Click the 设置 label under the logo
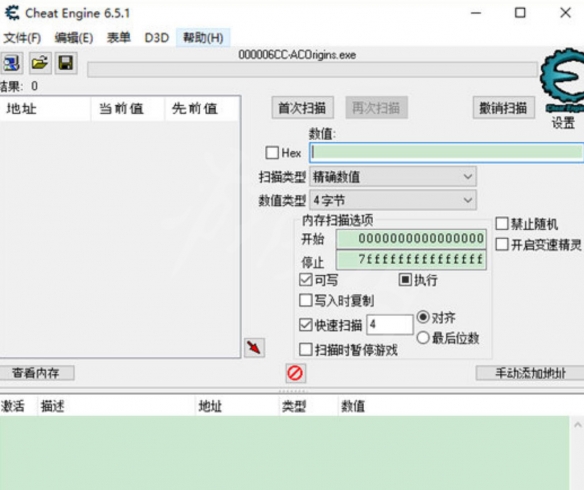 563,122
